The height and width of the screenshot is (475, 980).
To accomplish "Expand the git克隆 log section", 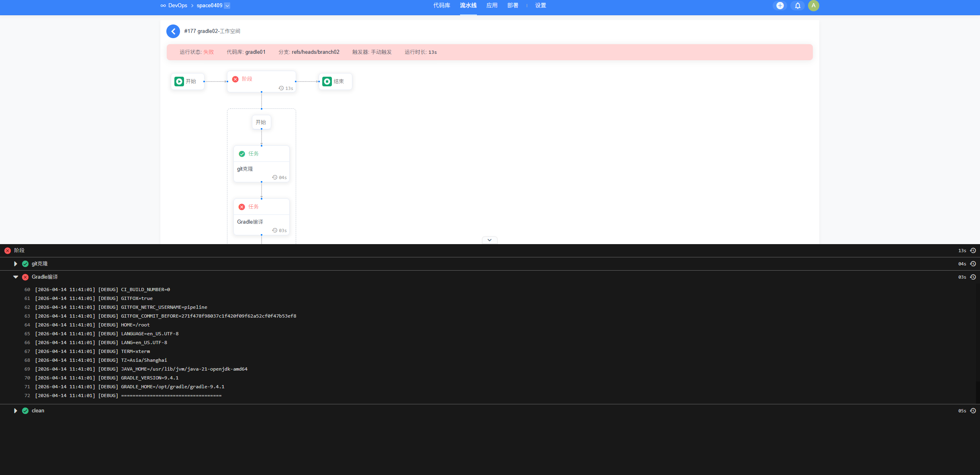I will (16, 264).
